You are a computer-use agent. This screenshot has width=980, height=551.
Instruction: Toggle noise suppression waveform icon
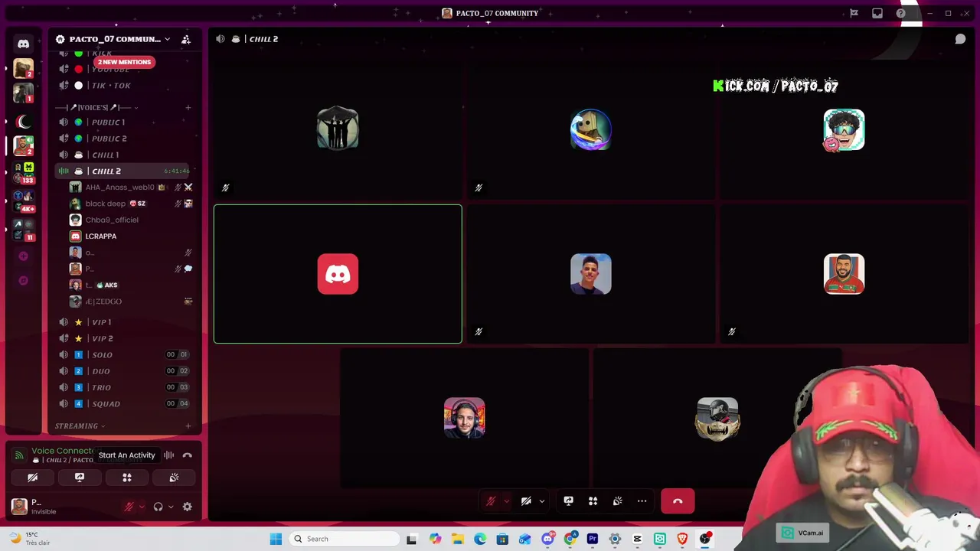[168, 455]
